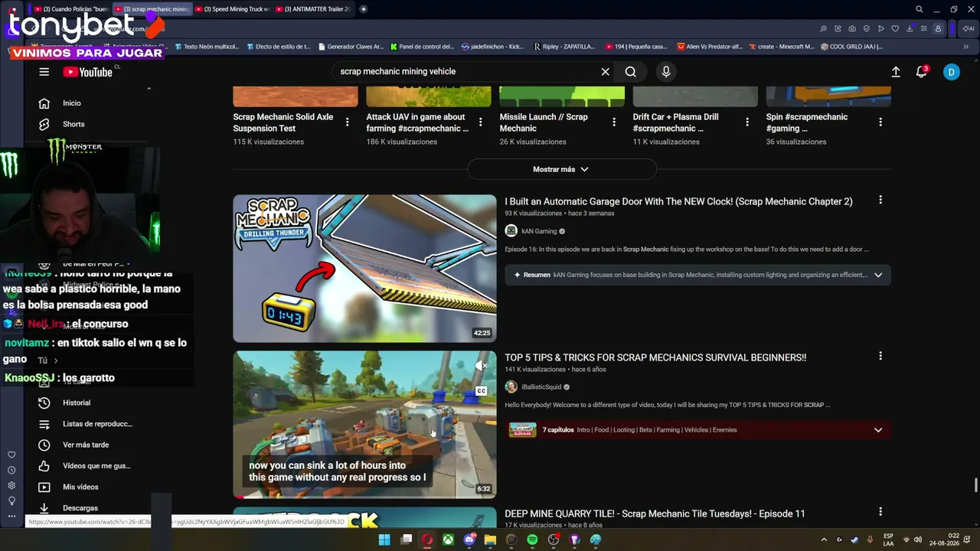Play the Top 5 Tips video thumbnail

point(364,425)
